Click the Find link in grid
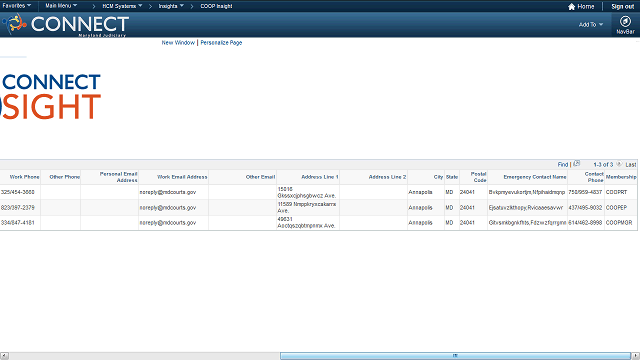Image resolution: width=640 pixels, height=360 pixels. click(563, 164)
